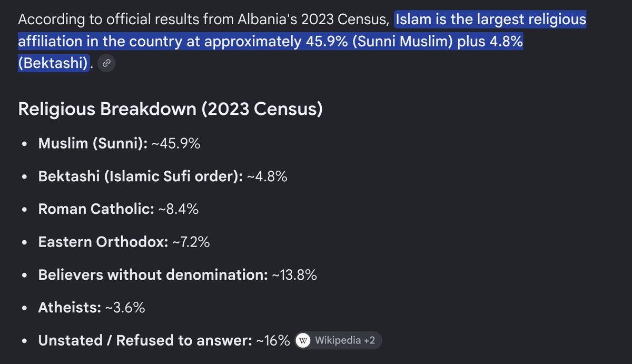632x364 pixels.
Task: Click the "~3.6%" percentage value
Action: pos(125,307)
